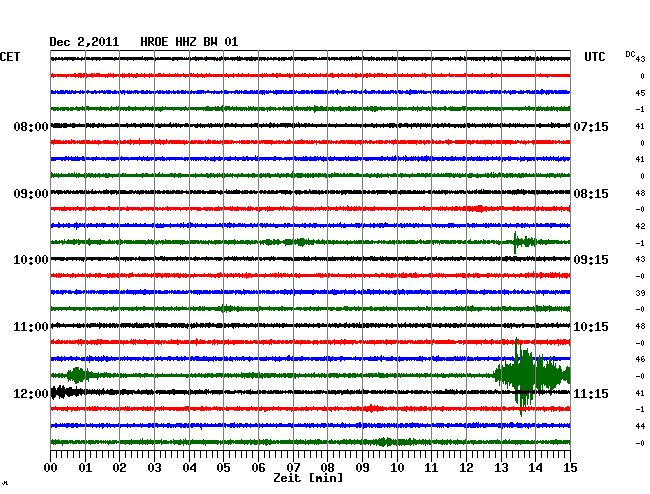Click minute axis tick label 01
The height and width of the screenshot is (494, 650).
(x=85, y=468)
